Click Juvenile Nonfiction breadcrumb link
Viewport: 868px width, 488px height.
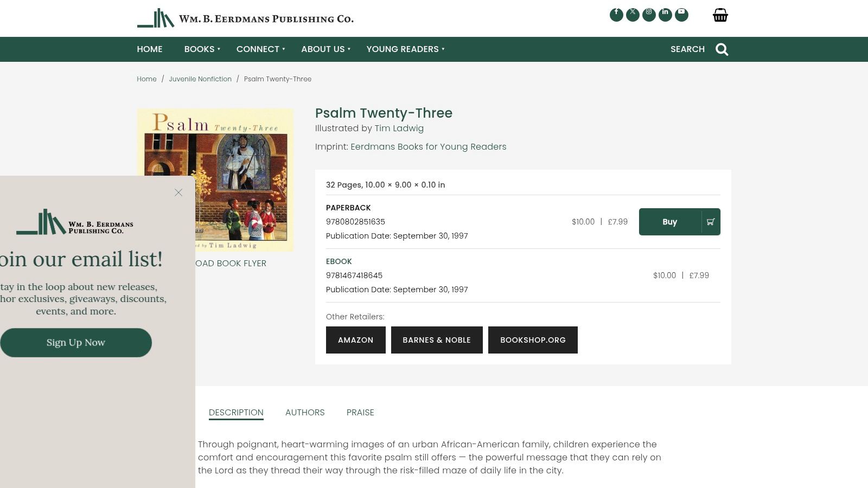tap(200, 79)
